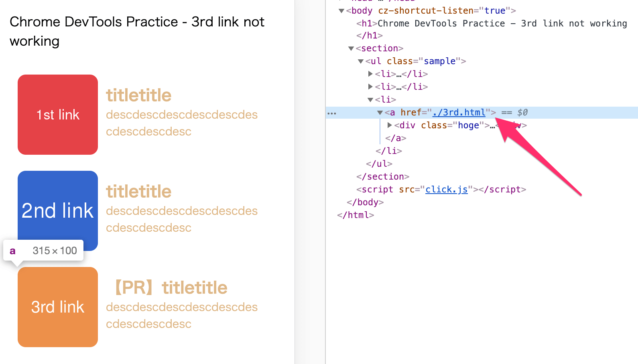Screen dimensions: 638x364
Task: Click the three-dot actions icon beside selected node
Action: click(x=332, y=113)
